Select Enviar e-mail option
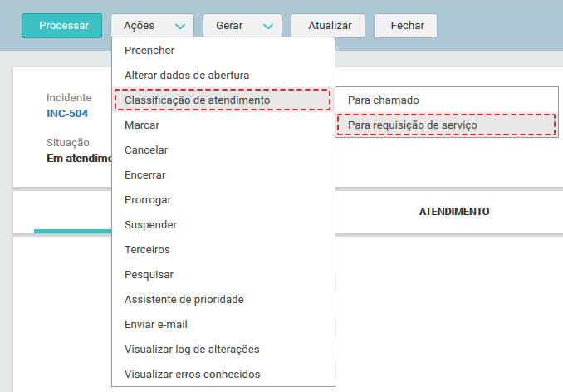Viewport: 563px width, 392px height. click(x=223, y=324)
